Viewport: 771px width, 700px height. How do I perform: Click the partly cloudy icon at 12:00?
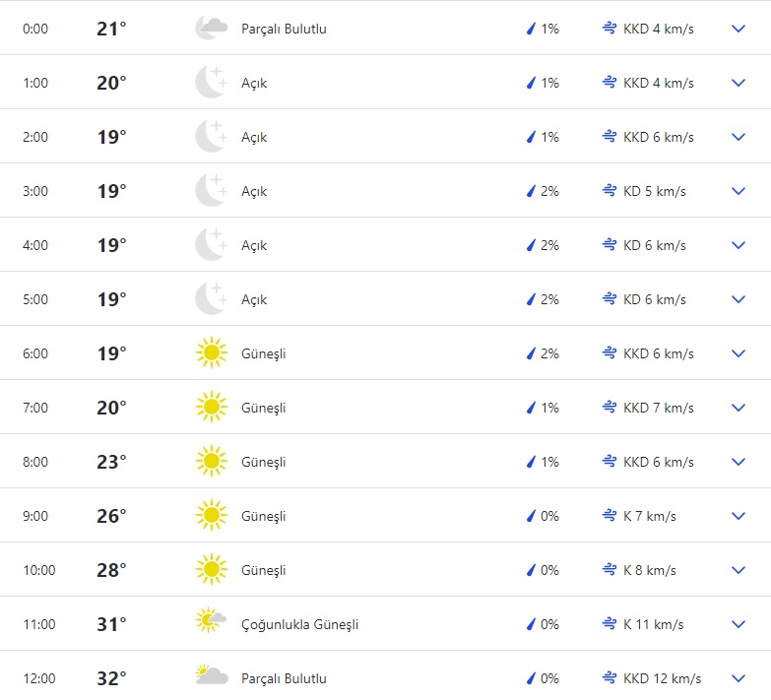coord(211,676)
